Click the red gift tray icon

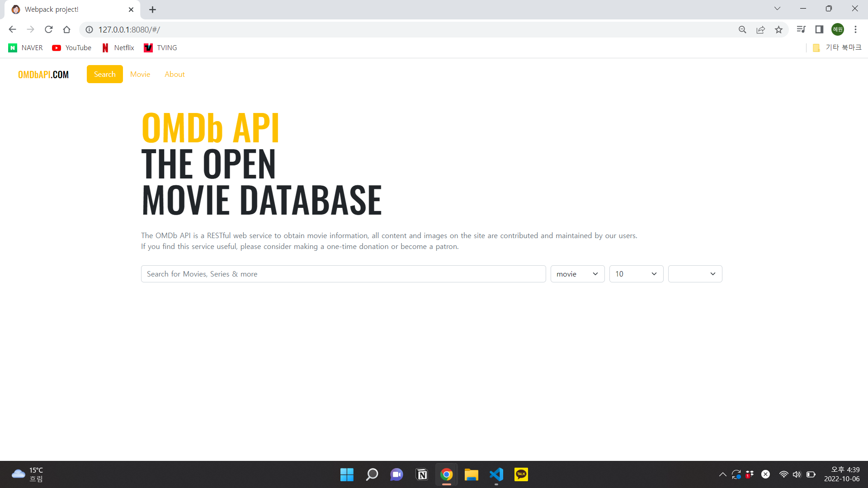click(750, 474)
